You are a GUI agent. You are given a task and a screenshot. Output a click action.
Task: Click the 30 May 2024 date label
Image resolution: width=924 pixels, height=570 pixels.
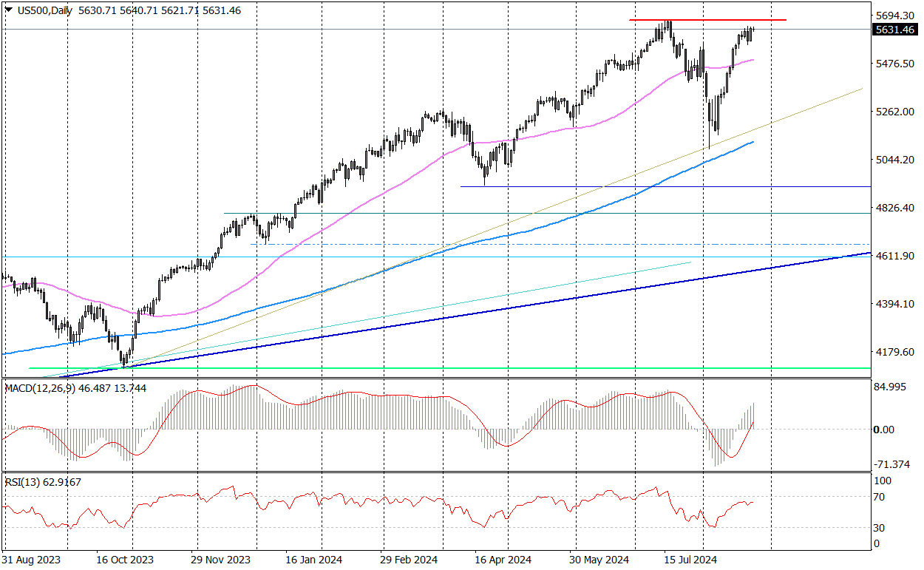599,560
